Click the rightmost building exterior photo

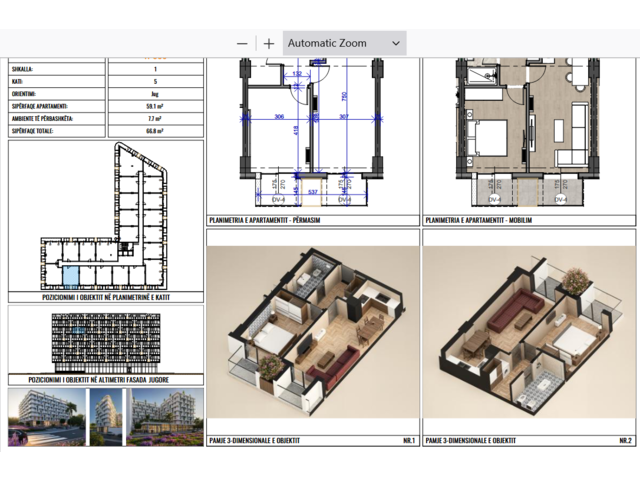coord(163,416)
